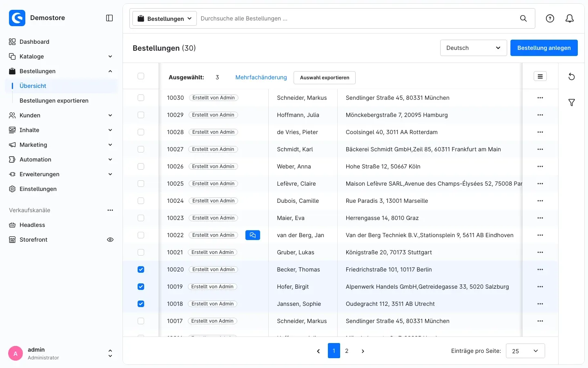Go to the previous page arrow
Image resolution: width=588 pixels, height=368 pixels.
click(x=318, y=351)
